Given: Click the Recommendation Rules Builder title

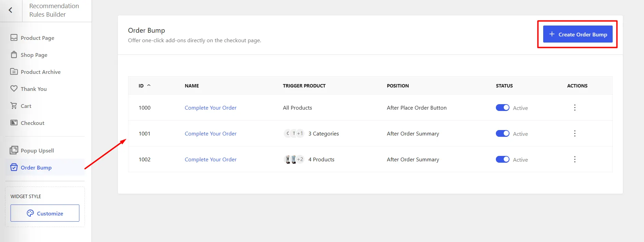Looking at the screenshot, I should pos(54,10).
